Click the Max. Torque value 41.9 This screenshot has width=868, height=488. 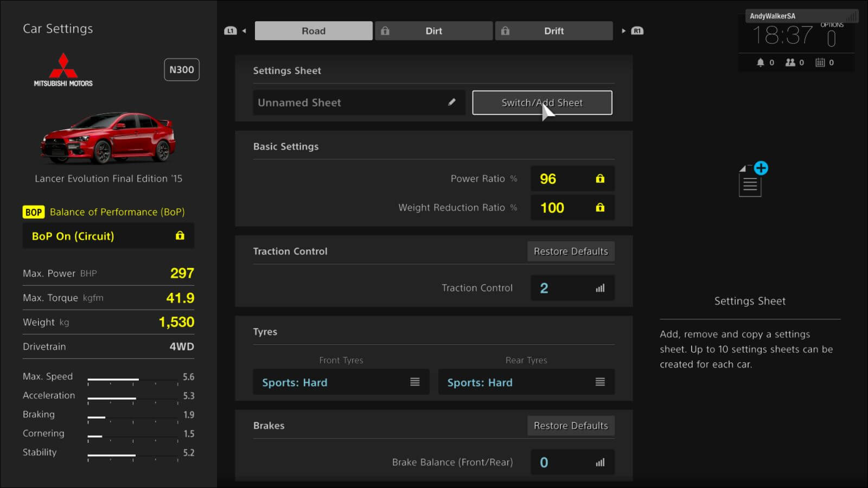click(x=180, y=298)
